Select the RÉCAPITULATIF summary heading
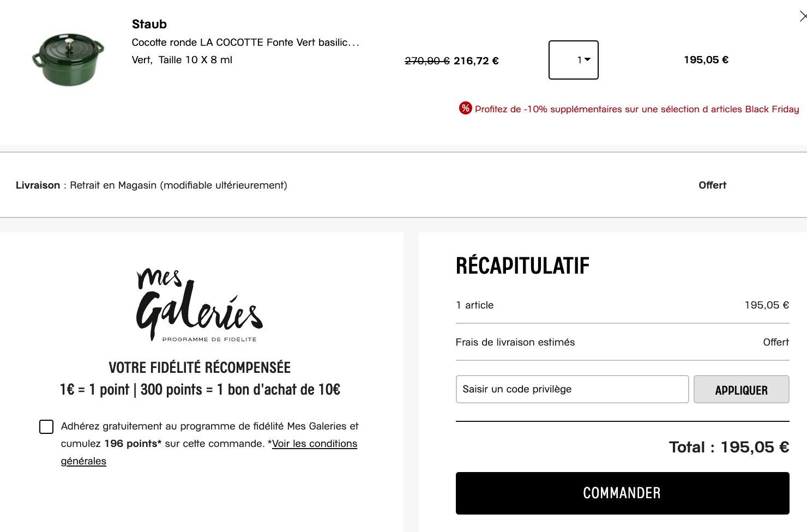807x532 pixels. (522, 266)
